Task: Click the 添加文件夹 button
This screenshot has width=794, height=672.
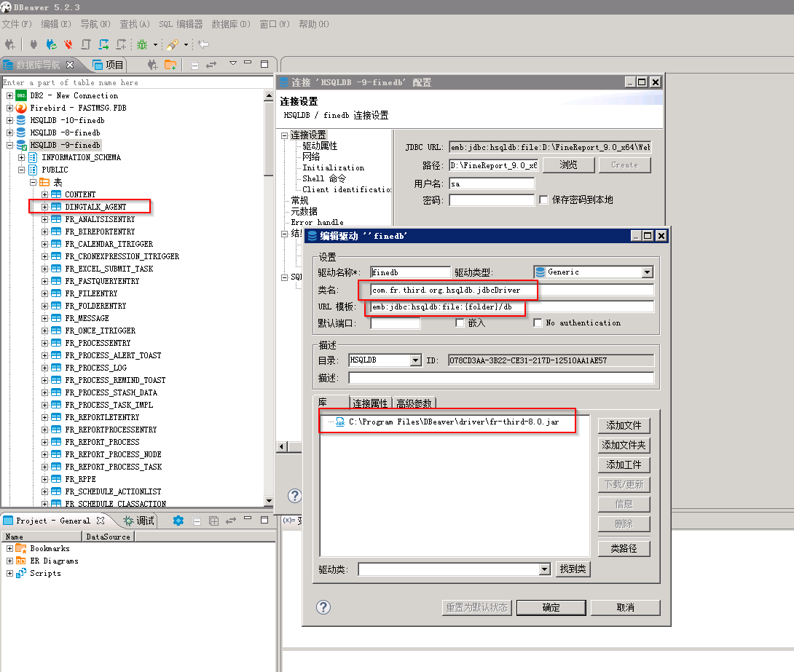Action: click(624, 446)
